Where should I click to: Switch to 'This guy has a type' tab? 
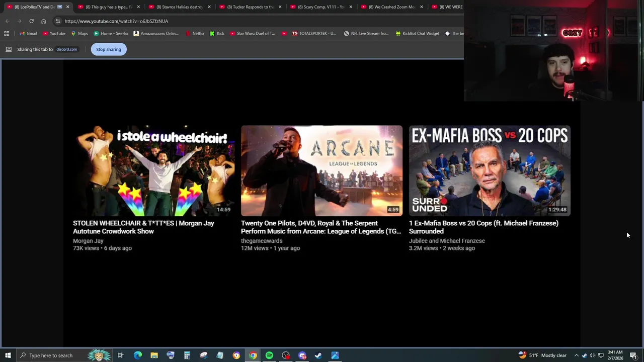tap(106, 7)
